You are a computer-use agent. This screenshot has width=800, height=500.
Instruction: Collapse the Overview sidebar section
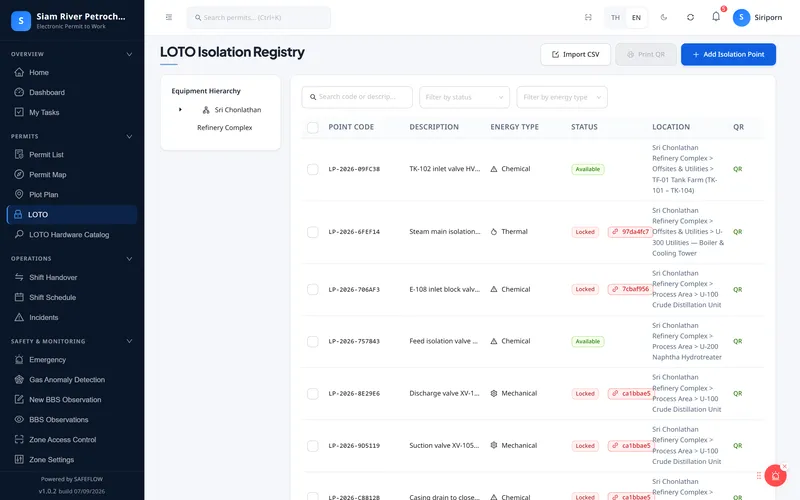pyautogui.click(x=129, y=54)
